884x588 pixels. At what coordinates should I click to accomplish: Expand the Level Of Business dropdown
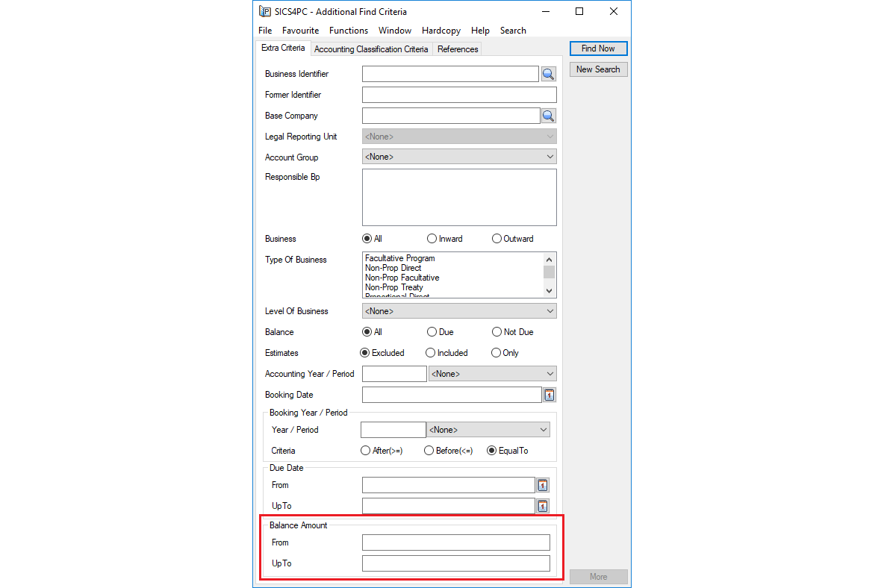tap(550, 310)
